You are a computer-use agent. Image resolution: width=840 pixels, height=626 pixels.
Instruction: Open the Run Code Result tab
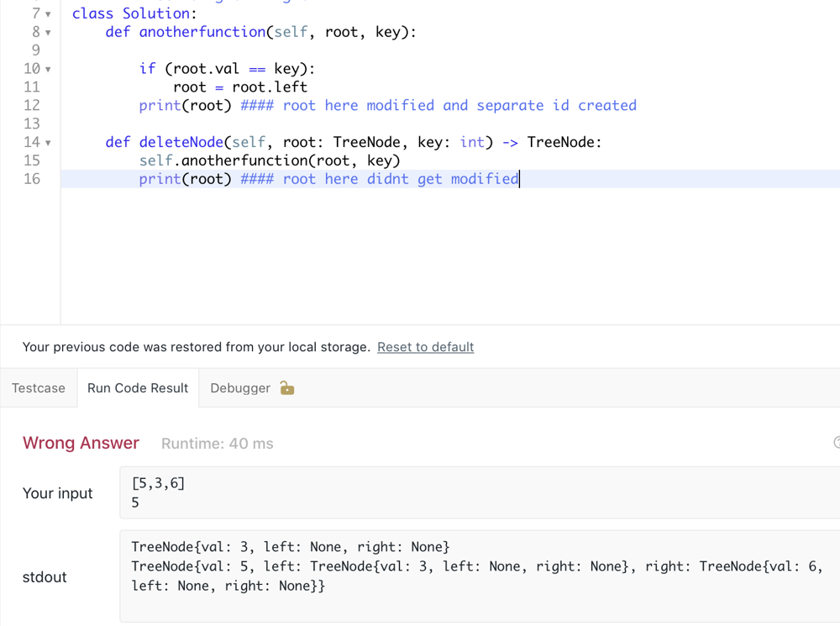pos(138,388)
